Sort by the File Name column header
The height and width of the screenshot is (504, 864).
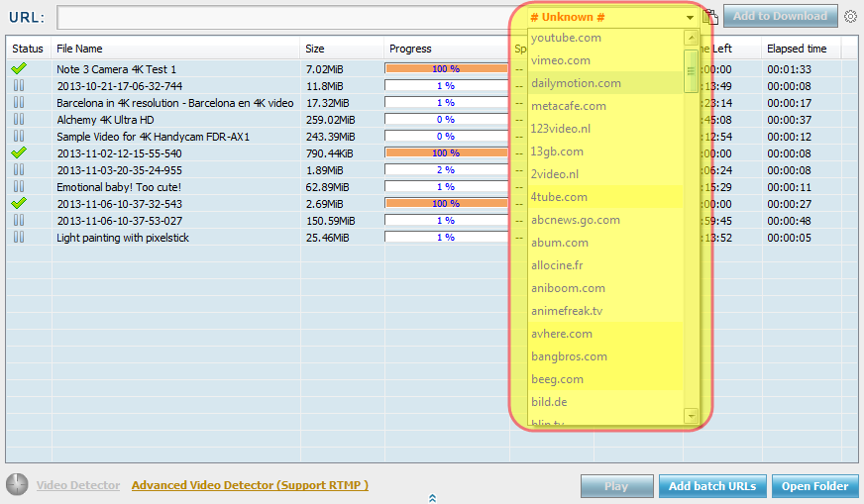[x=175, y=49]
